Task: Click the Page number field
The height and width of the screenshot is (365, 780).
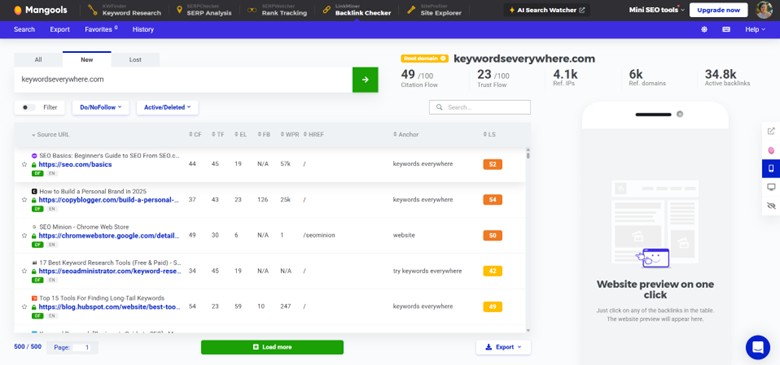Action: click(x=83, y=348)
